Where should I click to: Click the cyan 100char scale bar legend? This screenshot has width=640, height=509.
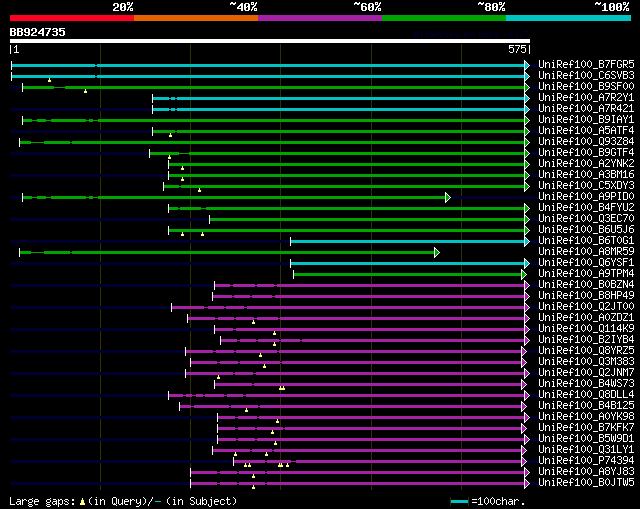[460, 501]
